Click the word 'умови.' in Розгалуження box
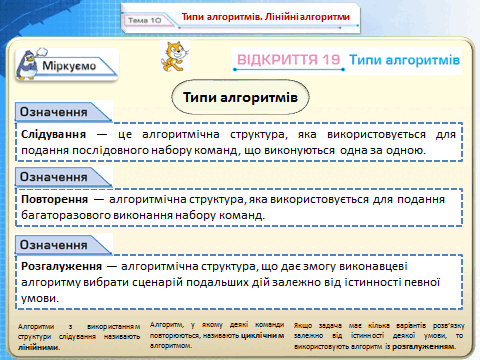Screen dimensions: 480x360 [40, 298]
